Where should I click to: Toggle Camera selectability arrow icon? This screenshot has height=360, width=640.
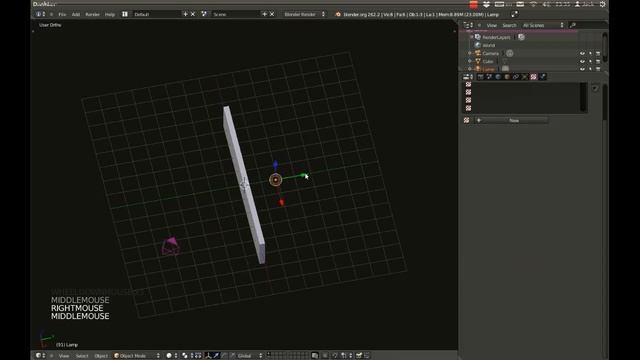point(590,53)
